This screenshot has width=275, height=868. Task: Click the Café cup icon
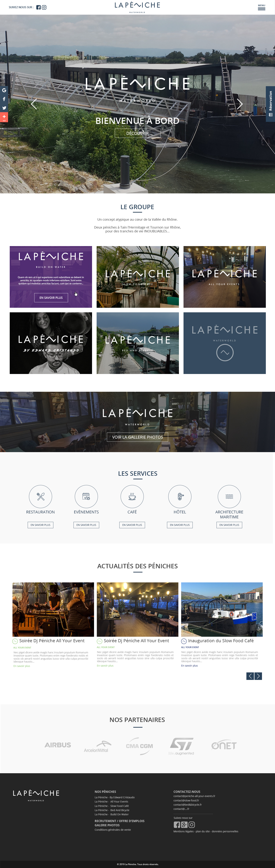tap(132, 496)
